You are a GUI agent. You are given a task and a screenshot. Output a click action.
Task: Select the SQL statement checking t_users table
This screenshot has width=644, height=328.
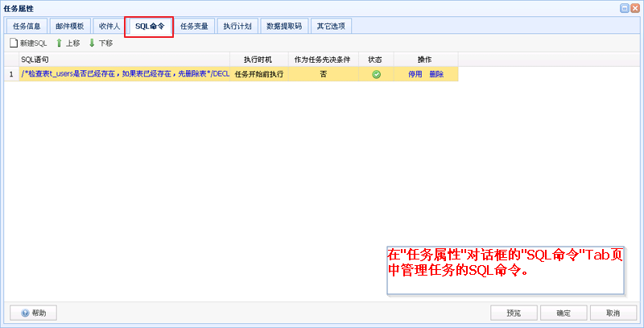coord(125,74)
